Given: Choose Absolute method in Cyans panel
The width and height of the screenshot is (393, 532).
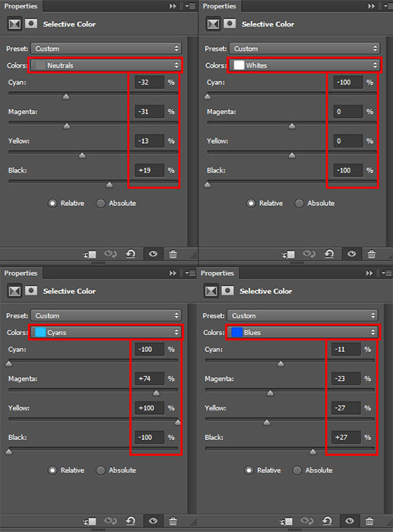Looking at the screenshot, I should click(x=116, y=470).
